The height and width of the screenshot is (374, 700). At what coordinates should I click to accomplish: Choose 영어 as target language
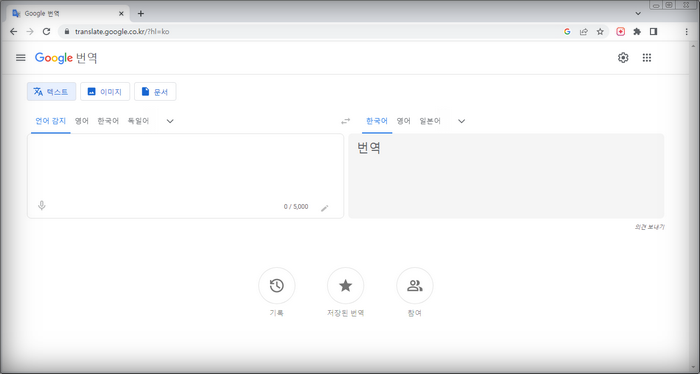(x=404, y=121)
